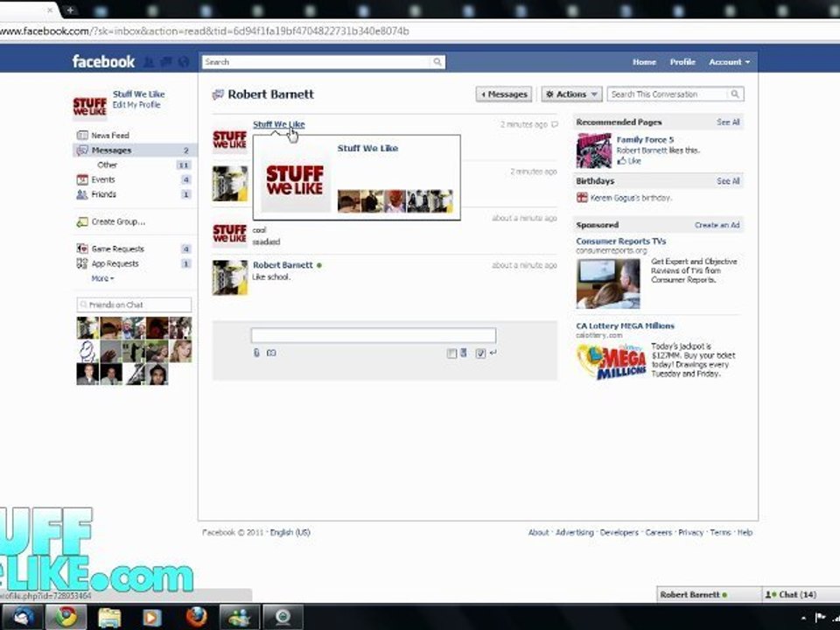Click the main Facebook Search field
This screenshot has width=840, height=630.
point(316,62)
